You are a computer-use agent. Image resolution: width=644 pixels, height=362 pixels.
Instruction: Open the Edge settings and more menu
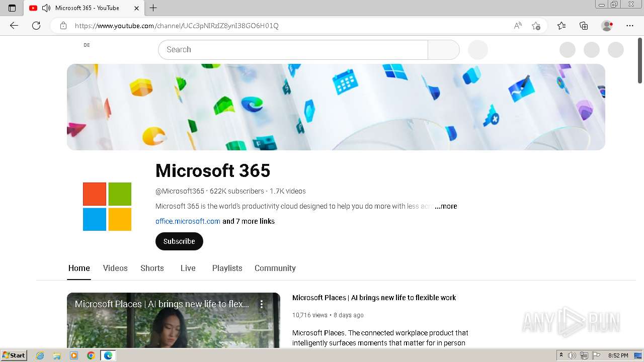point(630,26)
